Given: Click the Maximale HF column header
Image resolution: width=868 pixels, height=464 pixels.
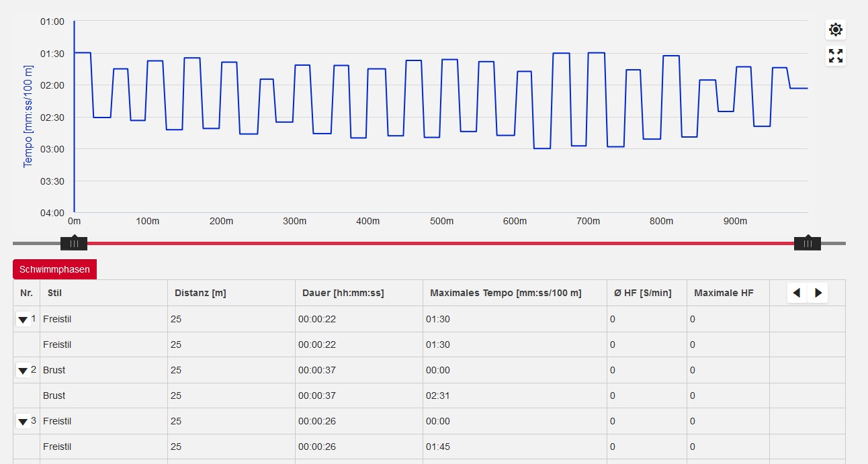Looking at the screenshot, I should click(x=724, y=293).
